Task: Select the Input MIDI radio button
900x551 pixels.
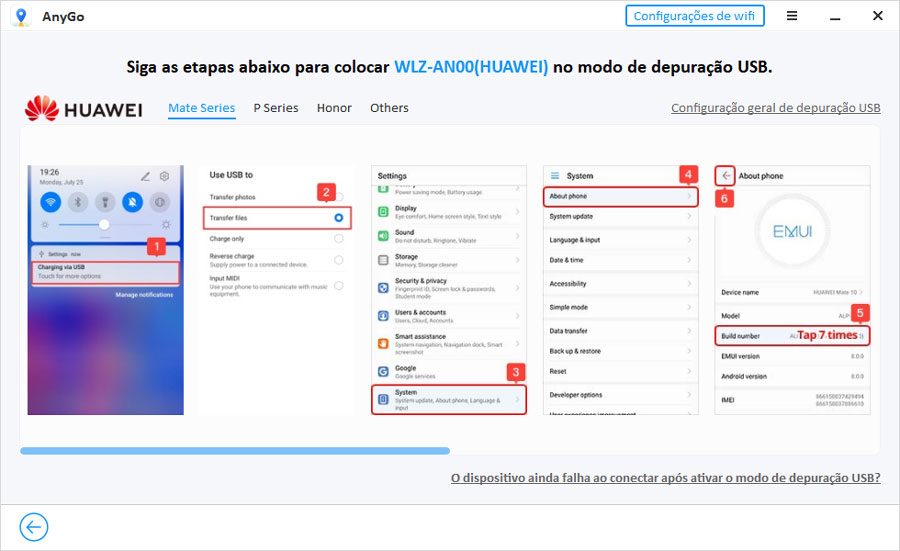Action: 339,285
